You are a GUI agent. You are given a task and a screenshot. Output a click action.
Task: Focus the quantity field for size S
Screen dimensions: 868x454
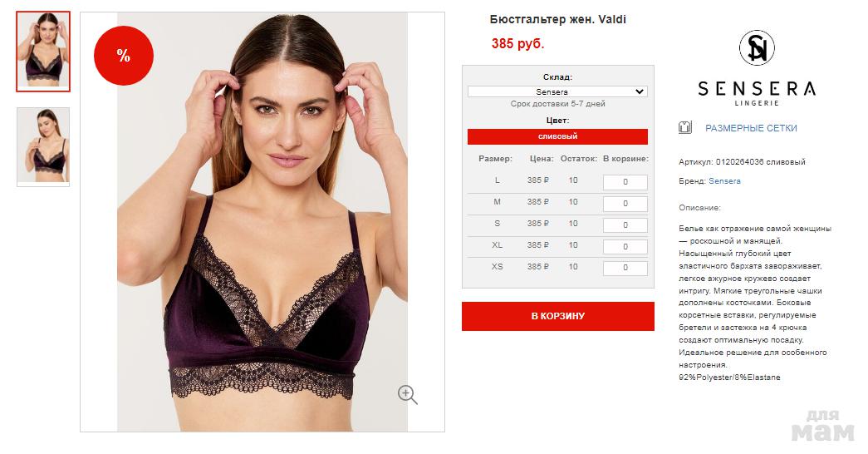(x=625, y=225)
